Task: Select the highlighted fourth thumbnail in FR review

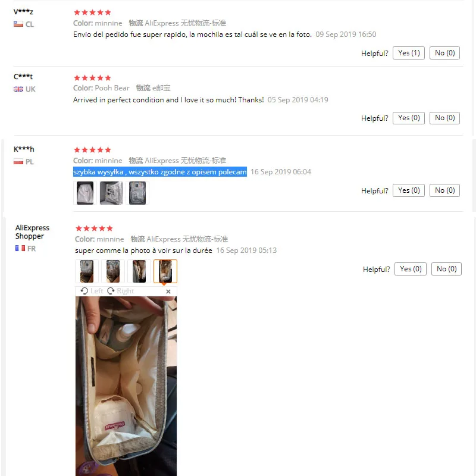Action: point(165,271)
